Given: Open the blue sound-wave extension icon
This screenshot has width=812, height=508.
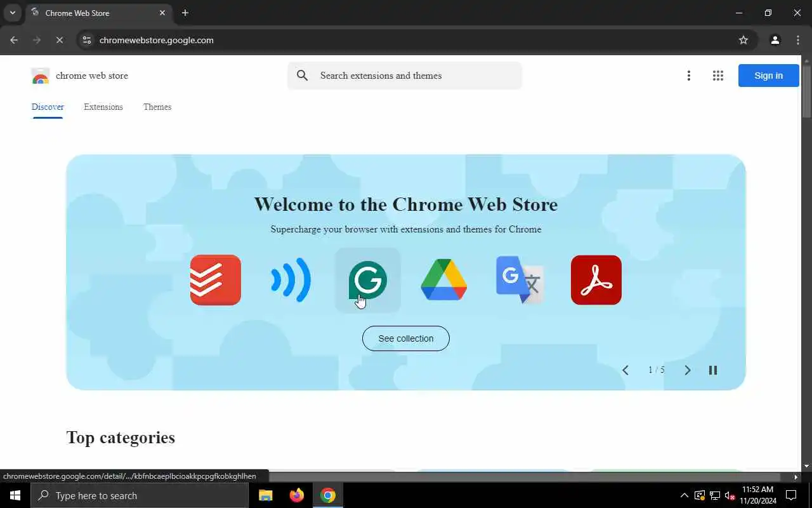Looking at the screenshot, I should pyautogui.click(x=292, y=280).
